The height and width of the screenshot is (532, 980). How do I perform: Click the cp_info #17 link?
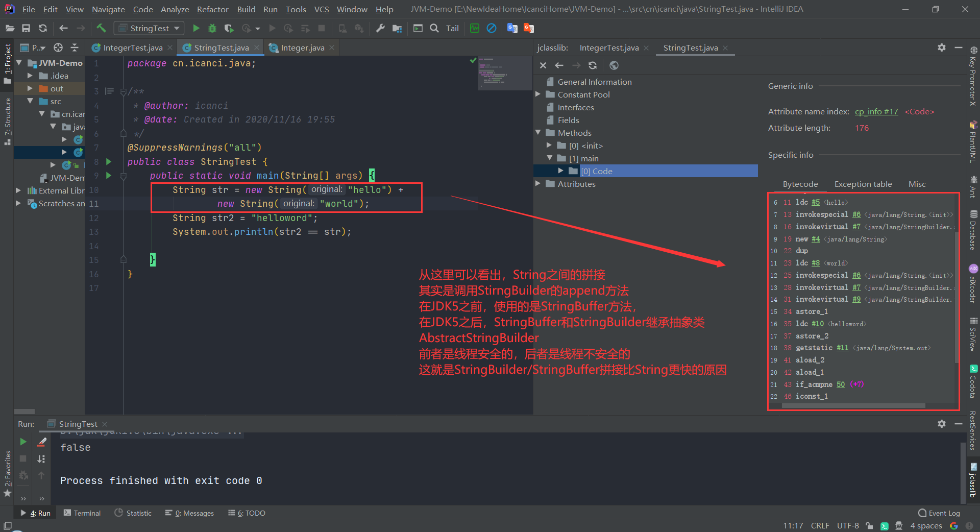tap(876, 111)
